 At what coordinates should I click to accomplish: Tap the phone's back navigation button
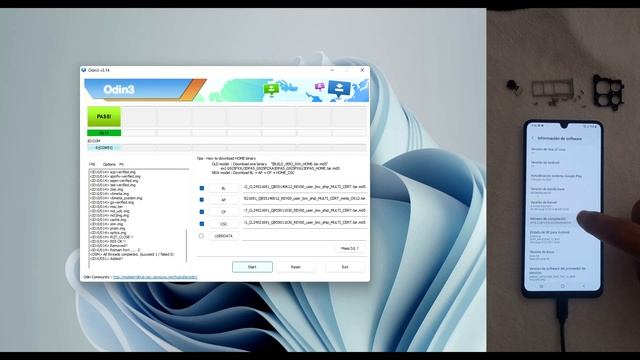click(x=584, y=286)
